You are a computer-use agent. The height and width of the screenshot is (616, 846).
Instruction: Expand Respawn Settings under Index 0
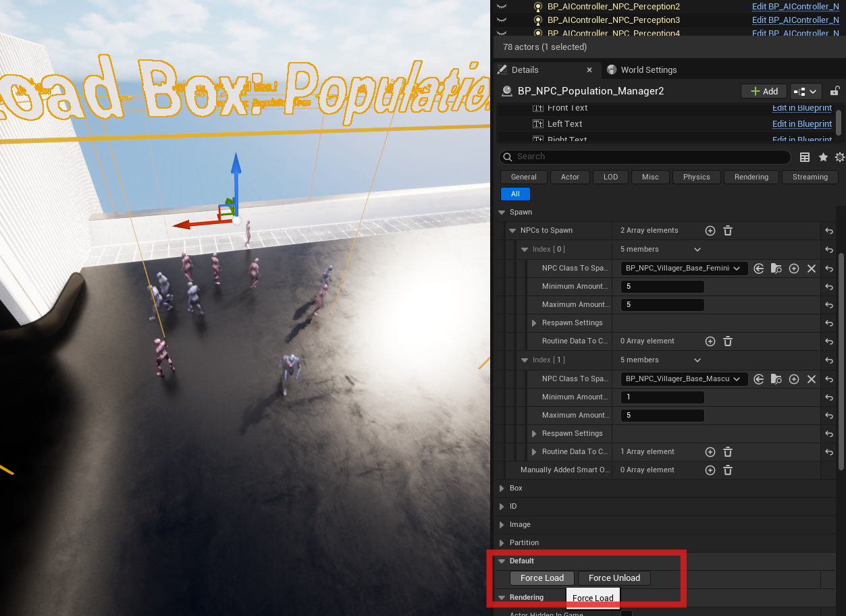[535, 323]
